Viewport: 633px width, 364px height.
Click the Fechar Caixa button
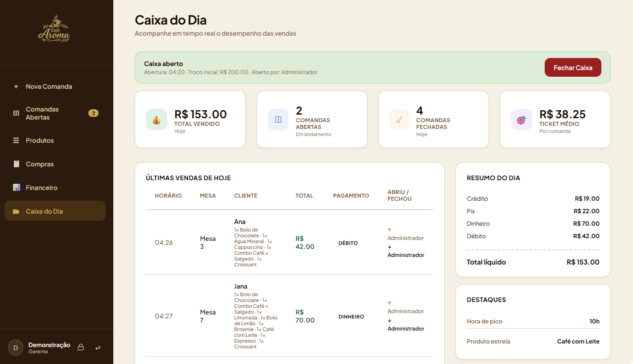pos(573,68)
